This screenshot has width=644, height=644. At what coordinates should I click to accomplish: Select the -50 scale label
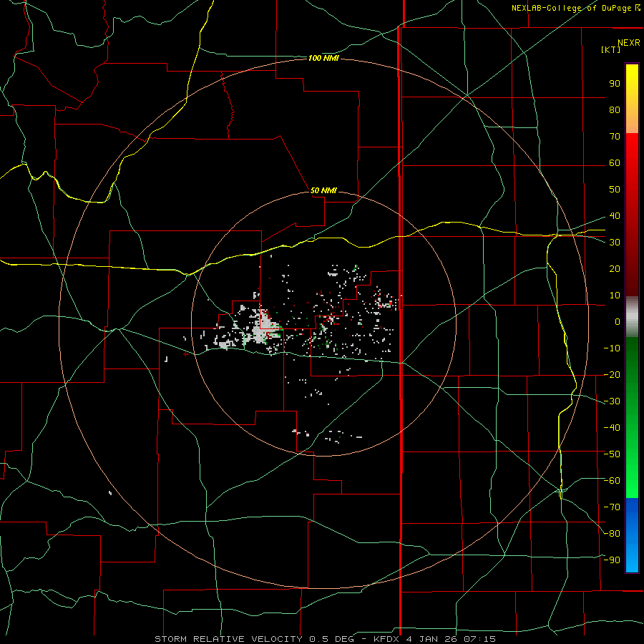612,454
